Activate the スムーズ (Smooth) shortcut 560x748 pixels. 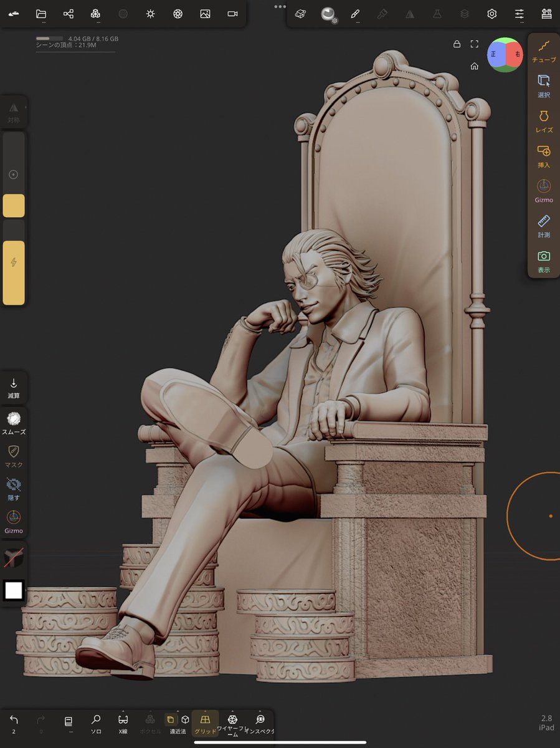pos(14,423)
